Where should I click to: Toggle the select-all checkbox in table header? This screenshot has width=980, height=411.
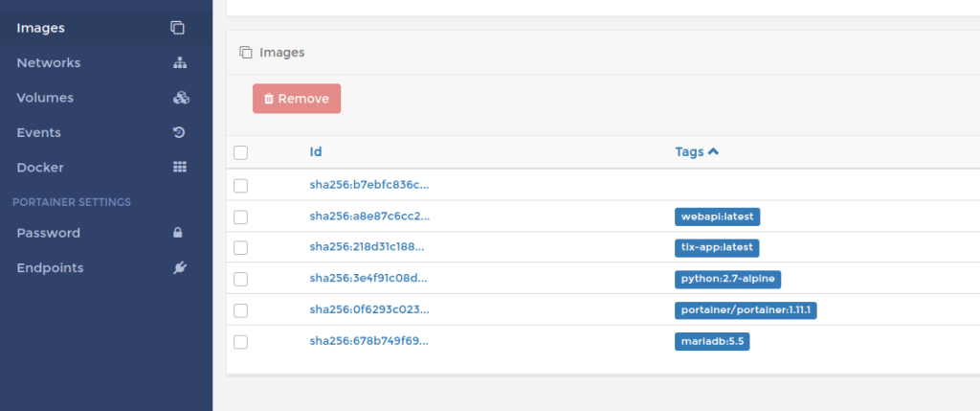tap(240, 152)
